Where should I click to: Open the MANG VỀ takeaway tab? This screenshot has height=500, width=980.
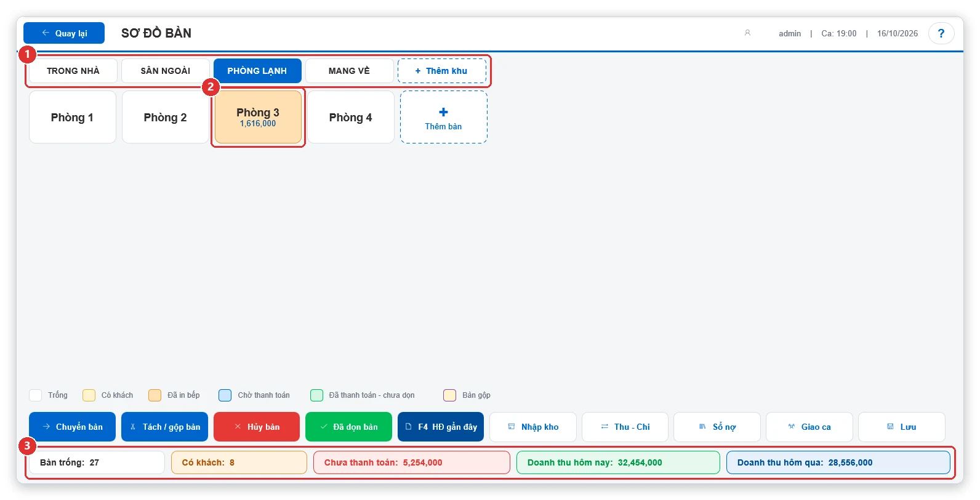pyautogui.click(x=349, y=71)
